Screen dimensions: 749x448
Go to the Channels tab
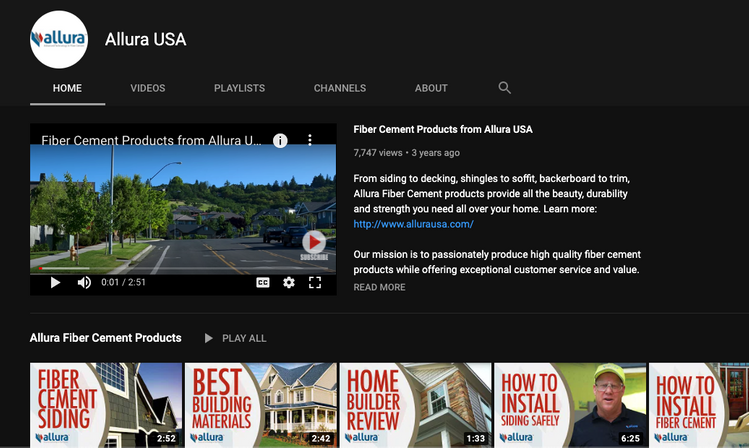pyautogui.click(x=340, y=88)
